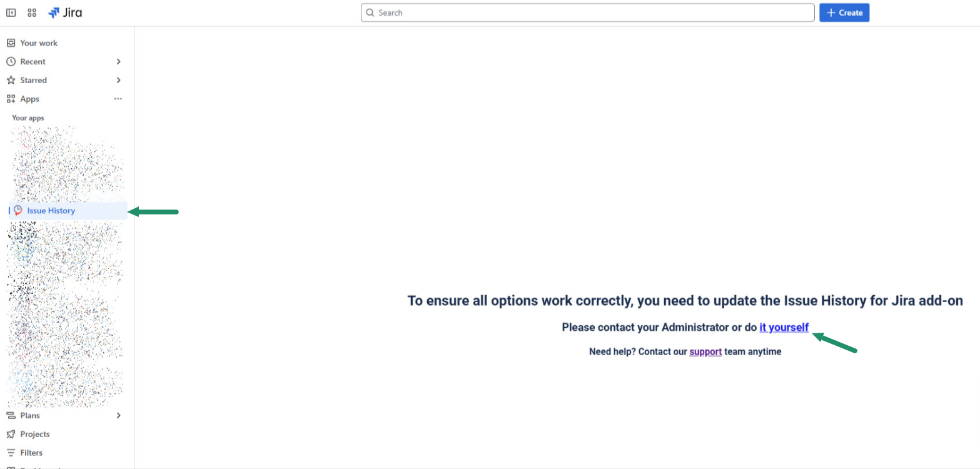
Task: Click the Your work inbox icon
Action: pyautogui.click(x=11, y=43)
